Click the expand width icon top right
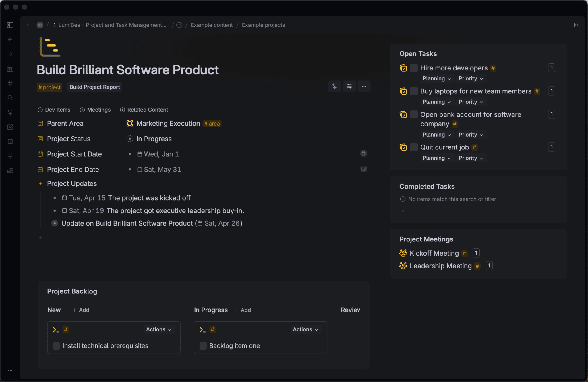This screenshot has width=588, height=382. [x=576, y=25]
